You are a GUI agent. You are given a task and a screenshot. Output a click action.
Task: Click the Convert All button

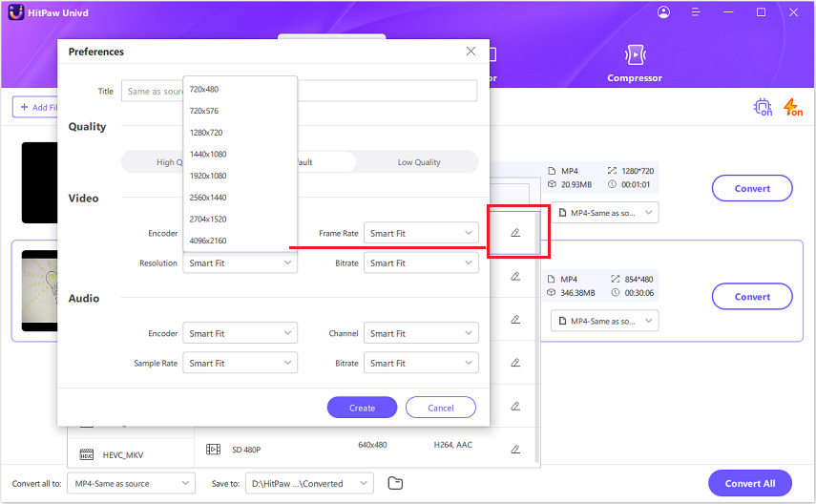tap(750, 483)
